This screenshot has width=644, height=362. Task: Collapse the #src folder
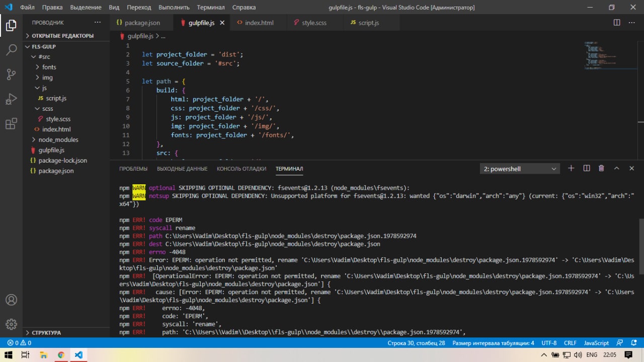pyautogui.click(x=66, y=57)
